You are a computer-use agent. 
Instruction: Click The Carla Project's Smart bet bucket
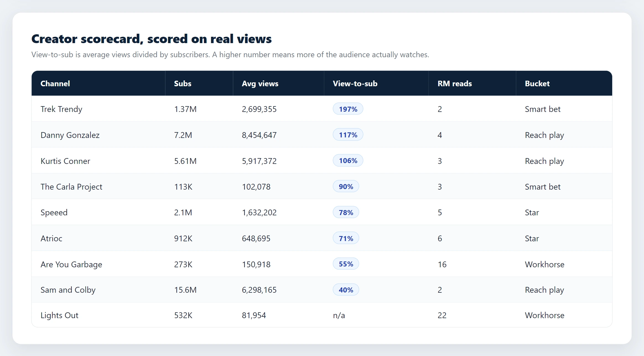coord(542,187)
